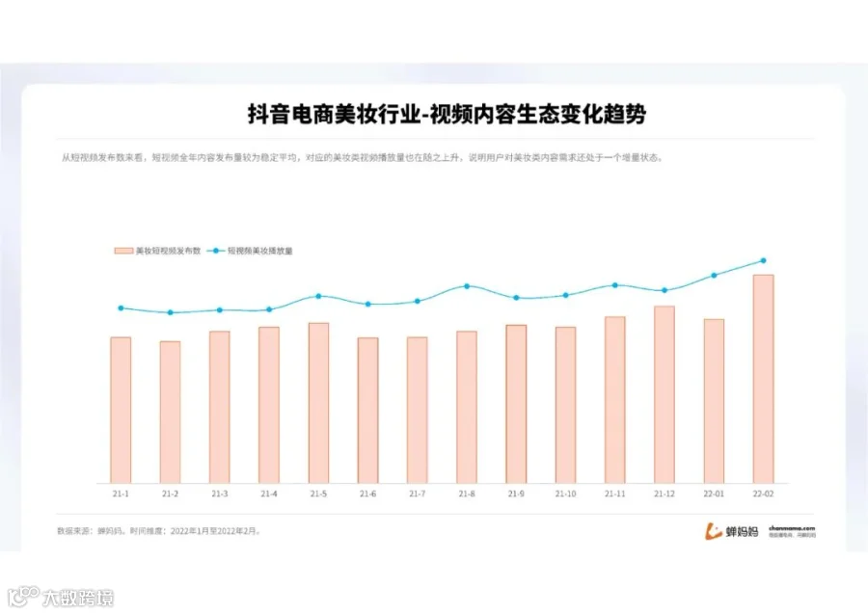
Task: Click the blue line marker above the 22-02 bar
Action: pyautogui.click(x=762, y=260)
